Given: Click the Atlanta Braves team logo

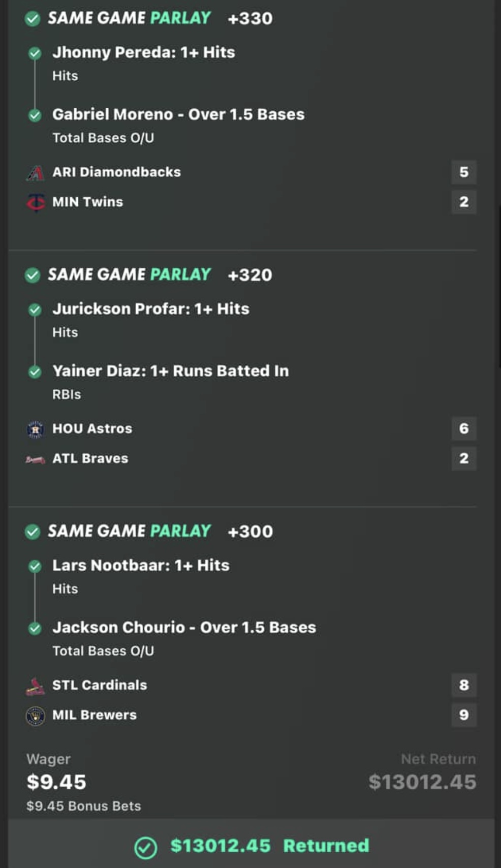Looking at the screenshot, I should click(35, 459).
